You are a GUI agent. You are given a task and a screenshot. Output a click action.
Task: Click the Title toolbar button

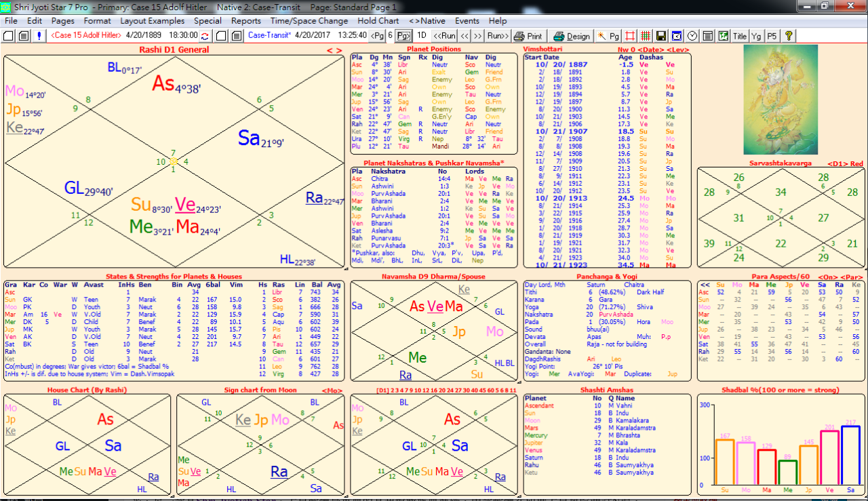[739, 35]
